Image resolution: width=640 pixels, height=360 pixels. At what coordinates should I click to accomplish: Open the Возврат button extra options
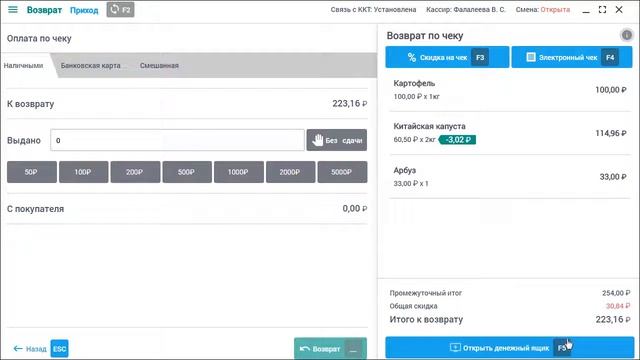point(353,349)
